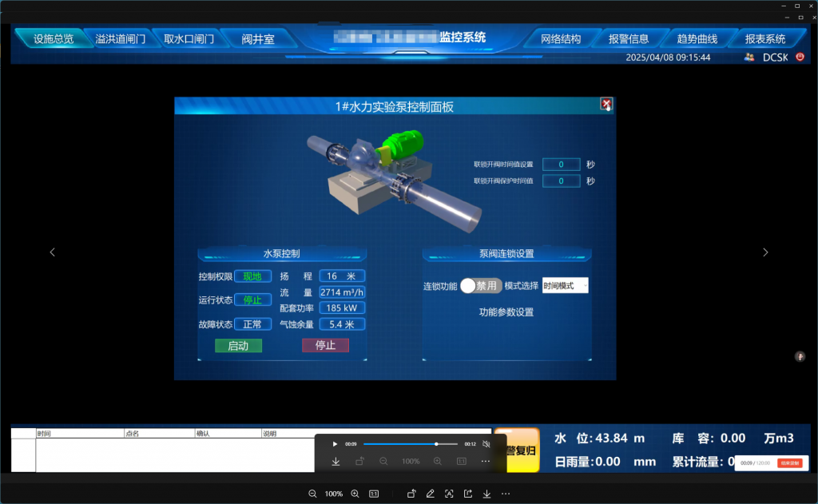The width and height of the screenshot is (818, 504).
Task: Click the red end recording button
Action: 790,462
